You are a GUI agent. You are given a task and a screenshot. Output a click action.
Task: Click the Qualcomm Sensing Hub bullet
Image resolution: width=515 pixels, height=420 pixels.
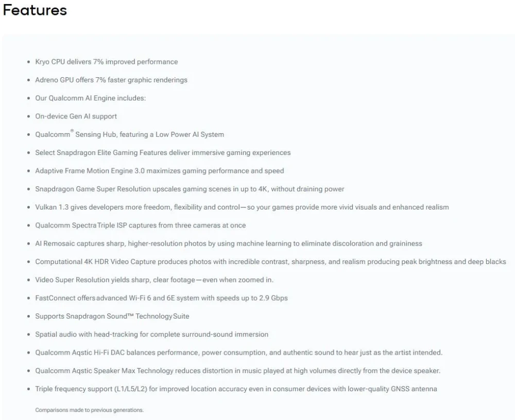tap(129, 134)
